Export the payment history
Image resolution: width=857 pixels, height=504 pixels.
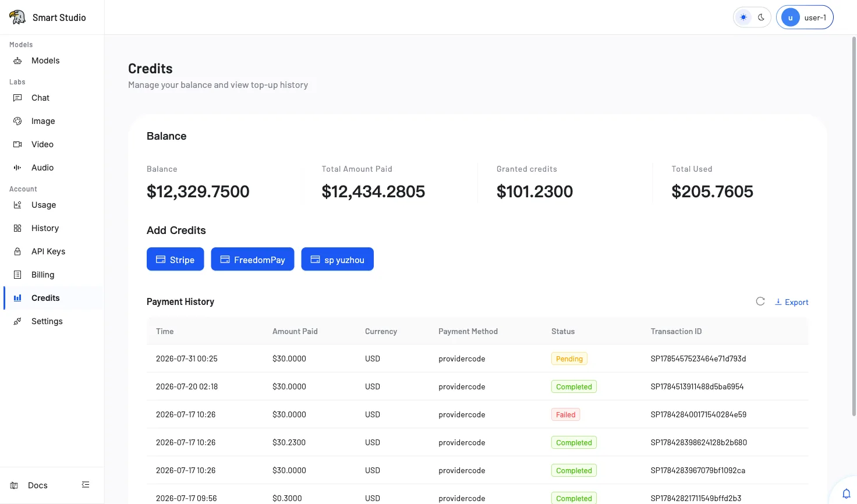pyautogui.click(x=791, y=302)
